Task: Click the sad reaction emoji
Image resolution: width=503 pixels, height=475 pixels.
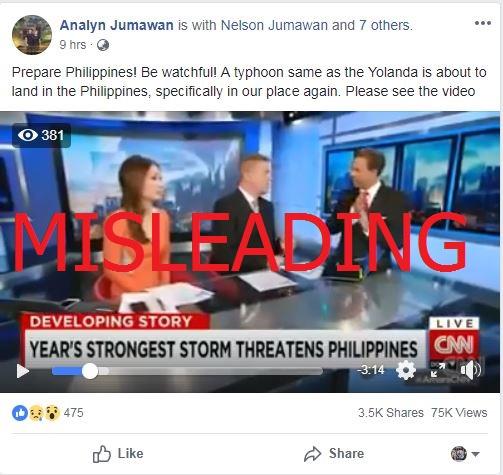Action: click(36, 413)
